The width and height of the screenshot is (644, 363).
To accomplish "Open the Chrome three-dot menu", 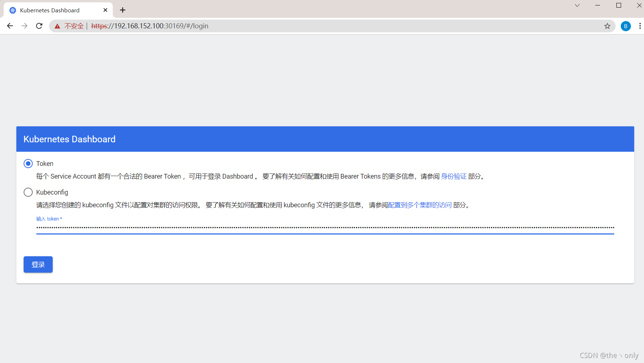I will pos(640,26).
